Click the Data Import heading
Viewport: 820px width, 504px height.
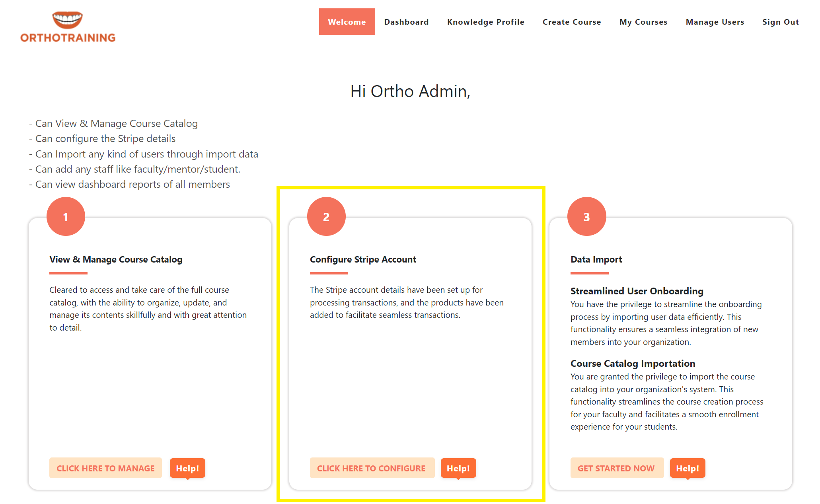coord(596,259)
